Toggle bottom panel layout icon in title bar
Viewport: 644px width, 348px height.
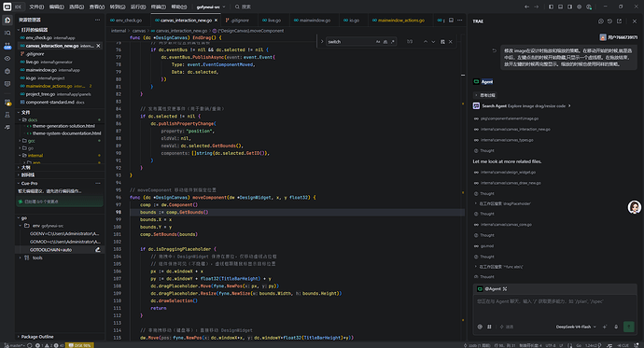point(560,7)
